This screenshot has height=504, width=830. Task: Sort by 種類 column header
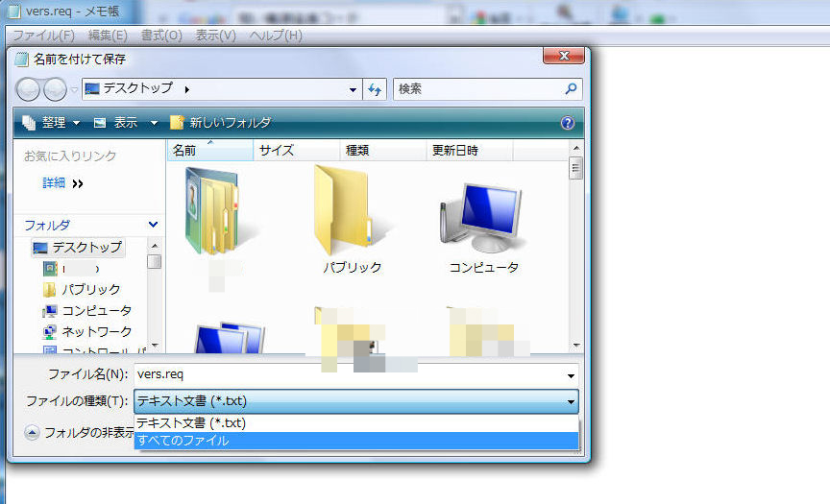[x=382, y=150]
